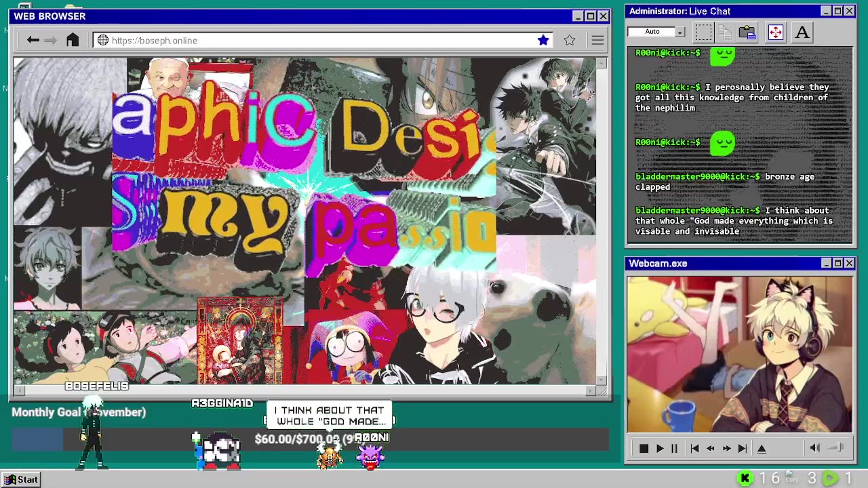Stop the Webcam.exe playback

tap(644, 448)
